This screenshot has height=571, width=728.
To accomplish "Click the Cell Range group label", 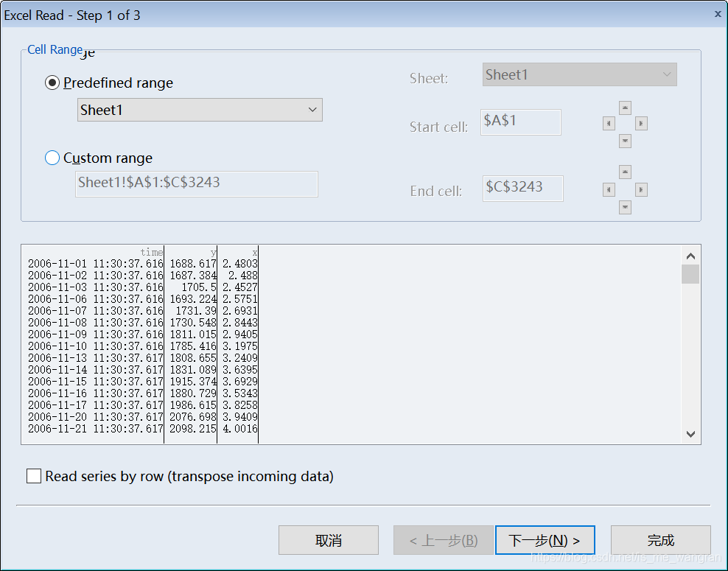I will point(55,49).
